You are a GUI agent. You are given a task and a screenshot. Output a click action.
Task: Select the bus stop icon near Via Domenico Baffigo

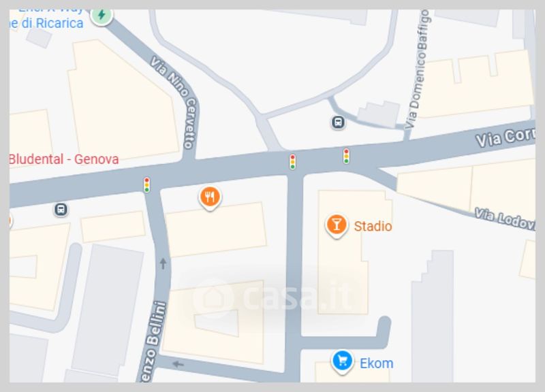click(338, 122)
